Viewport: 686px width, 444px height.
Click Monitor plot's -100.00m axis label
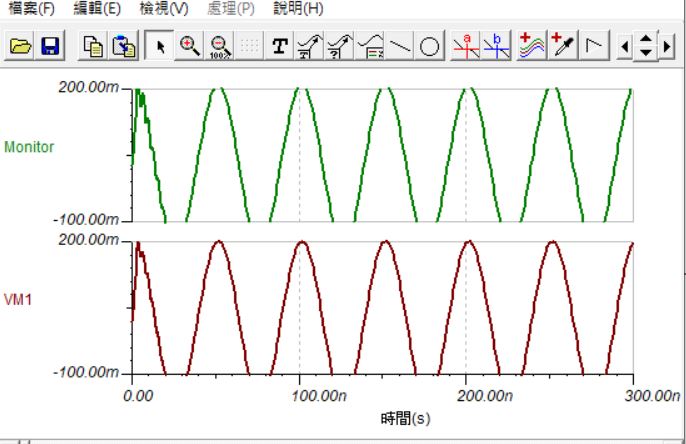pyautogui.click(x=86, y=219)
